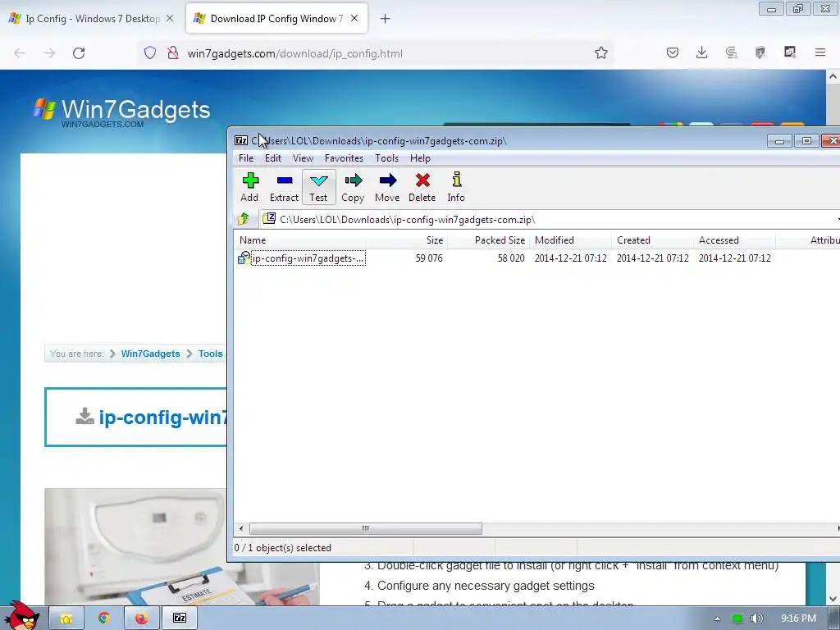
Task: Click the Extract toolbar button in 7-Zip
Action: [284, 187]
